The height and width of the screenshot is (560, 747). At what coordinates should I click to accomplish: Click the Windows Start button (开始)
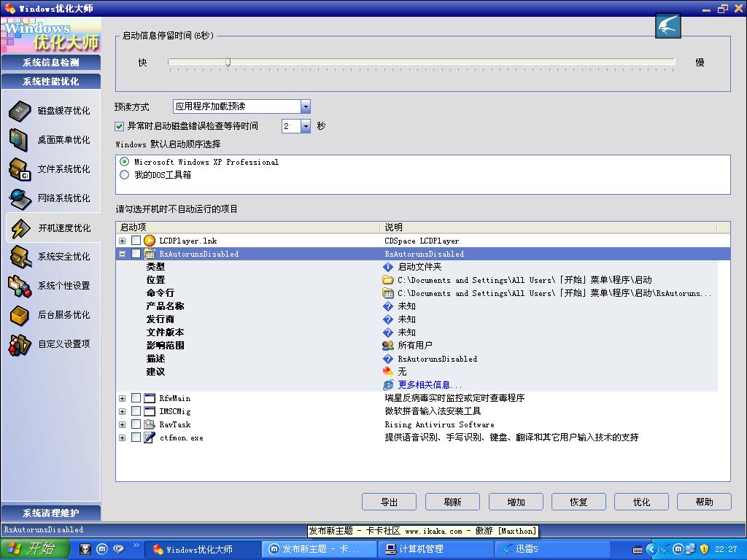point(35,549)
